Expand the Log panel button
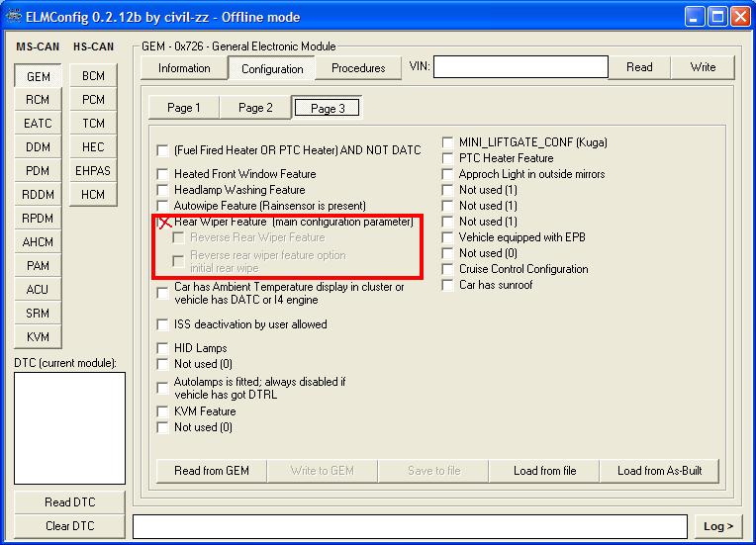Viewport: 756px width, 545px height. click(x=718, y=526)
